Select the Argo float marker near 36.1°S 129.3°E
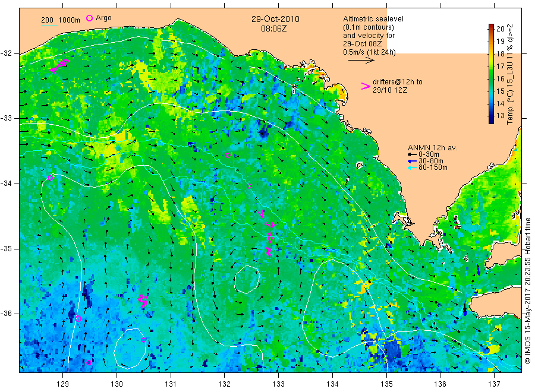The image size is (535, 392). pos(78,319)
